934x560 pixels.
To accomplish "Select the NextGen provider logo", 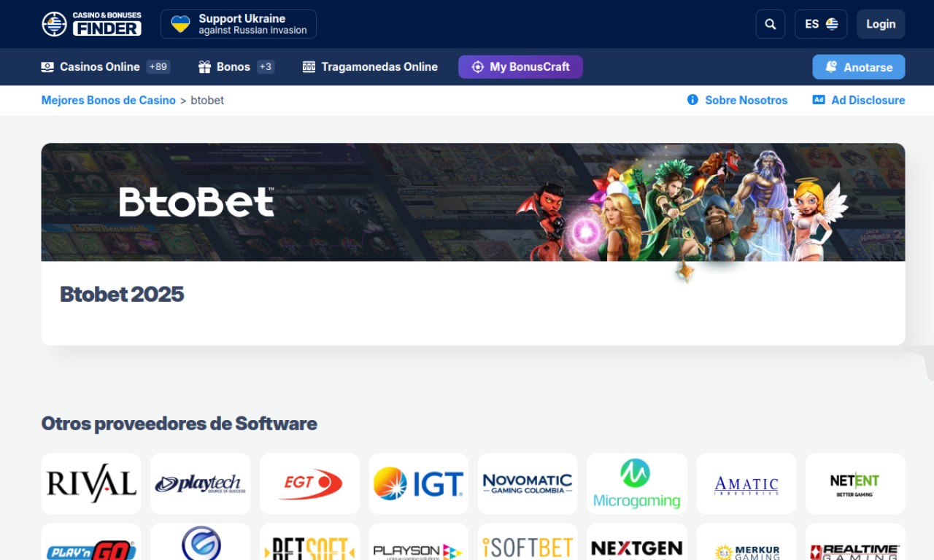I will (637, 542).
